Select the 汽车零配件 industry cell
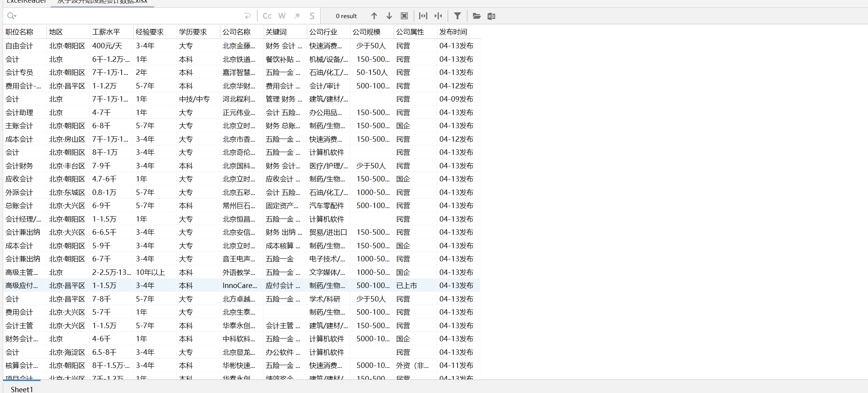Image resolution: width=868 pixels, height=393 pixels. pos(328,205)
